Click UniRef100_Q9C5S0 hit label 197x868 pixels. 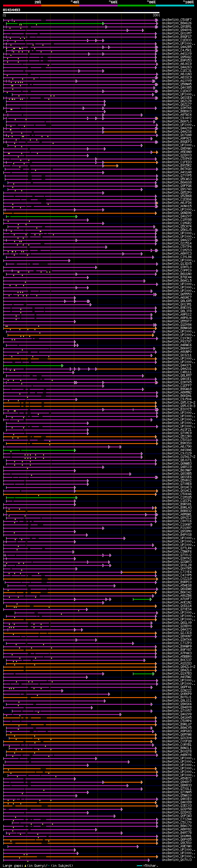(x=177, y=843)
